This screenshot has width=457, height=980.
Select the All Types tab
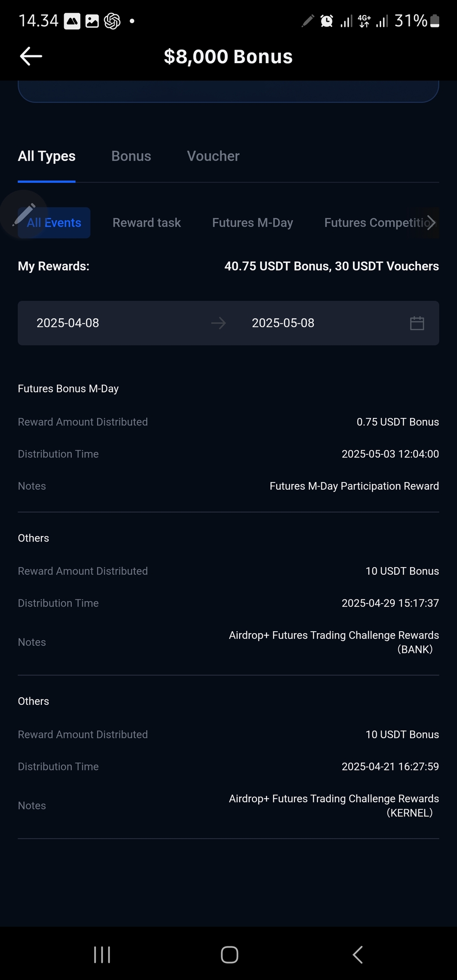coord(46,156)
